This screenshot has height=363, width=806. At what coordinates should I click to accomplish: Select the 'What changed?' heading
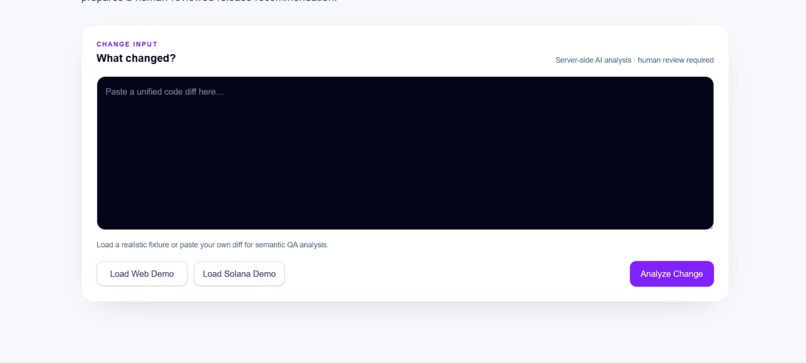(136, 58)
